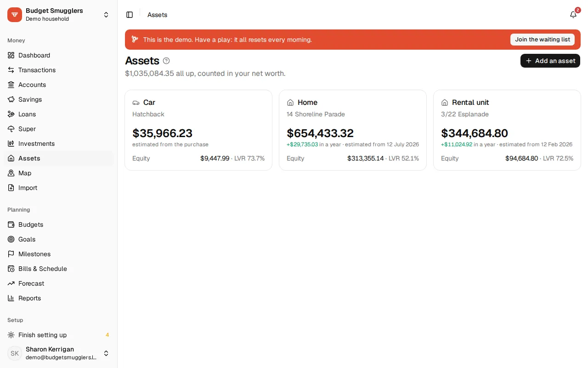Click the Accounts bank icon
Image resolution: width=588 pixels, height=368 pixels.
(x=11, y=85)
